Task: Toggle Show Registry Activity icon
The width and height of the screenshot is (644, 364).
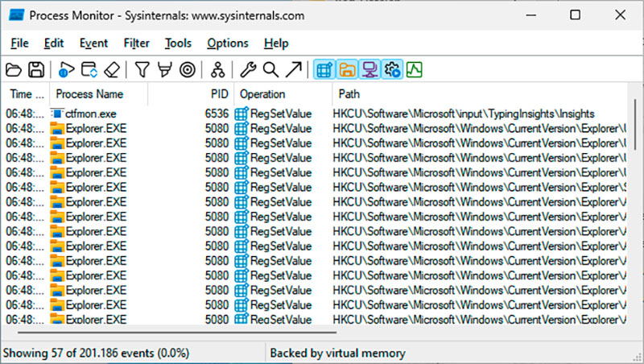Action: (324, 69)
